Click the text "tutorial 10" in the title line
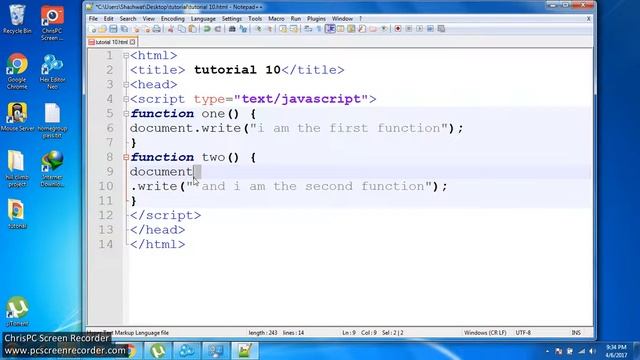640x360 pixels. [x=237, y=70]
